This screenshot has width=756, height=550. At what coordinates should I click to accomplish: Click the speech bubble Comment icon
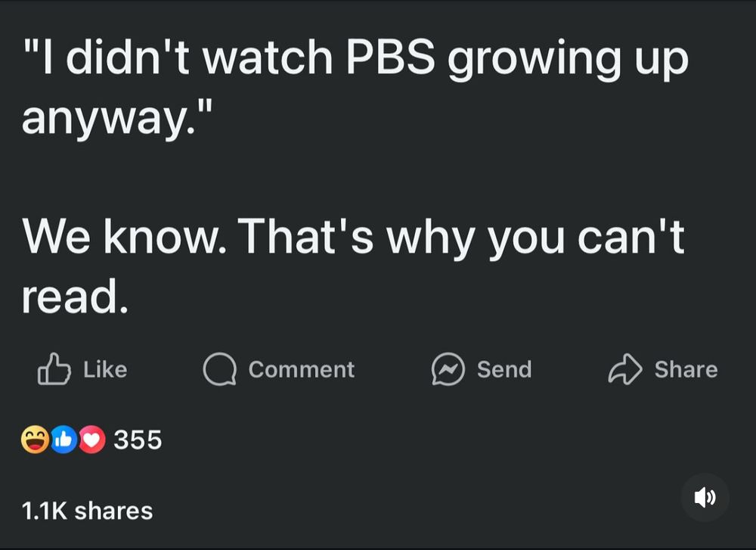[220, 369]
